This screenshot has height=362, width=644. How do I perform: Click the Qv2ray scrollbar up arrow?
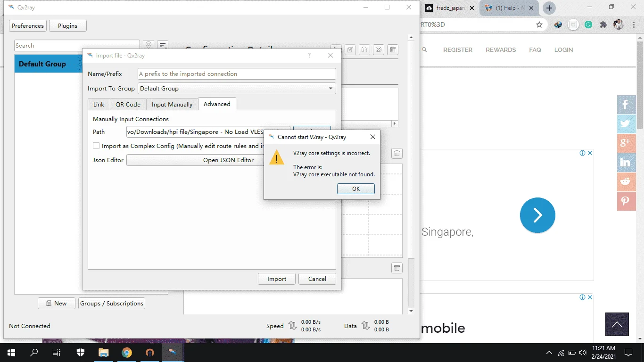tap(411, 38)
